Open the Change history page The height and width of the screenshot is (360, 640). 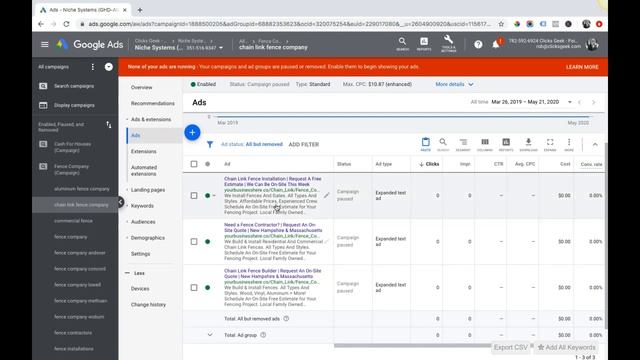coord(148,304)
